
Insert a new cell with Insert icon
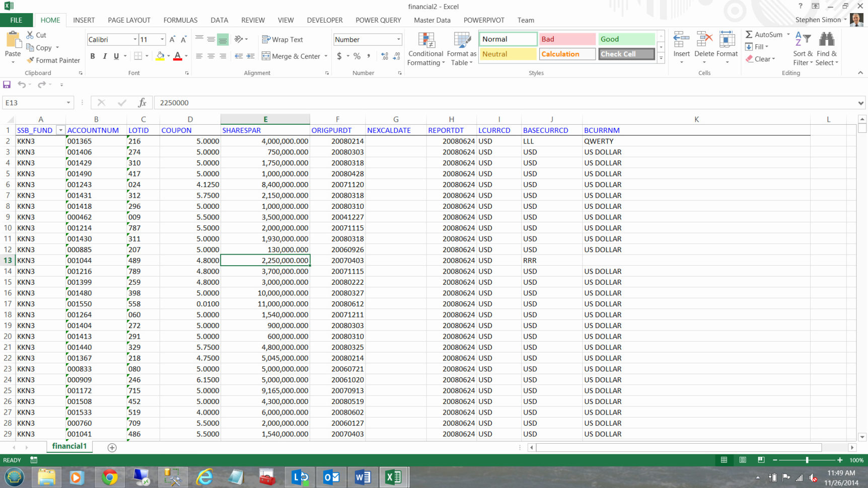click(x=681, y=44)
